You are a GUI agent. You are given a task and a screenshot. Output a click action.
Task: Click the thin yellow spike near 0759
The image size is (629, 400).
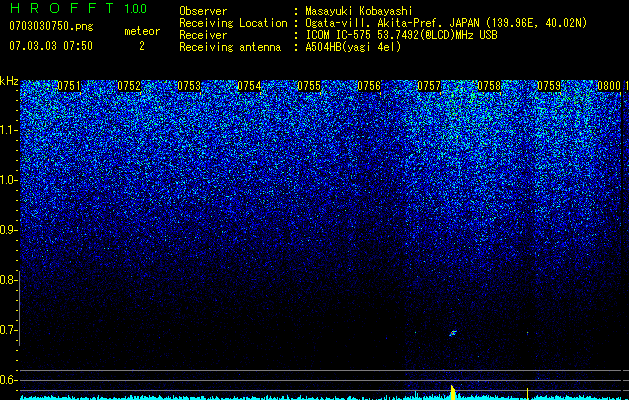coord(527,394)
